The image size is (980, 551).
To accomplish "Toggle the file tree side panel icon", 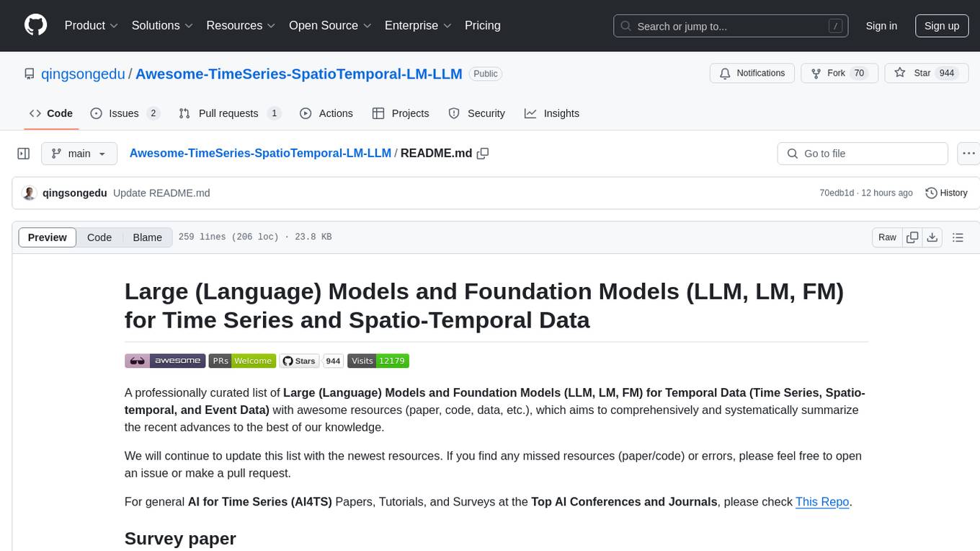I will point(24,154).
